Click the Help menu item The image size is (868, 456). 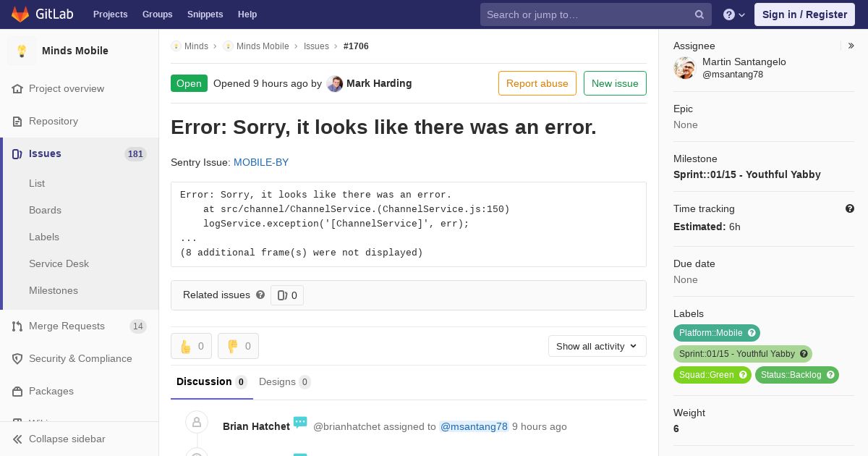247,14
